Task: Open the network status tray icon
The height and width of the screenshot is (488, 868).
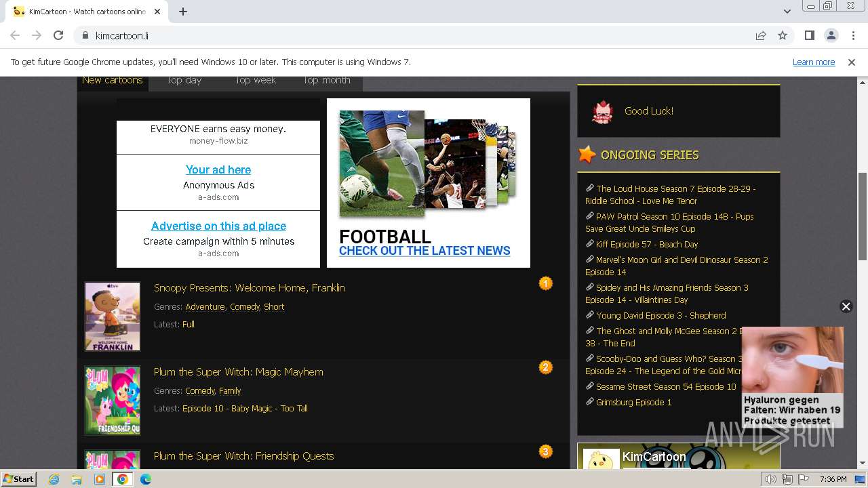Action: [x=787, y=479]
